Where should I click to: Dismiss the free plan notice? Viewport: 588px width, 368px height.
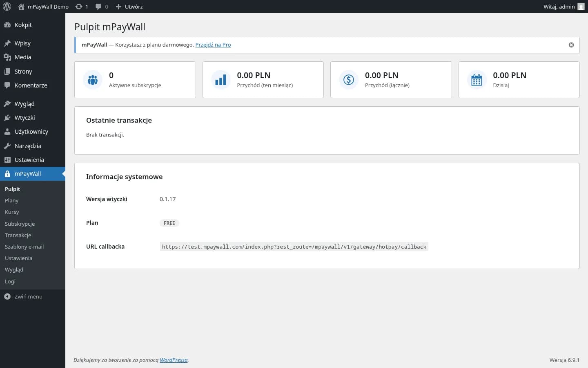(x=571, y=45)
